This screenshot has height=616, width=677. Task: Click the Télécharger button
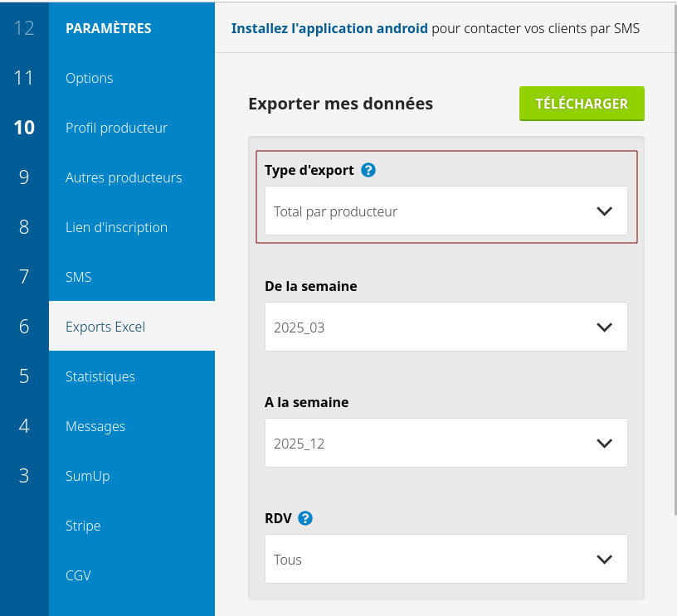point(582,104)
